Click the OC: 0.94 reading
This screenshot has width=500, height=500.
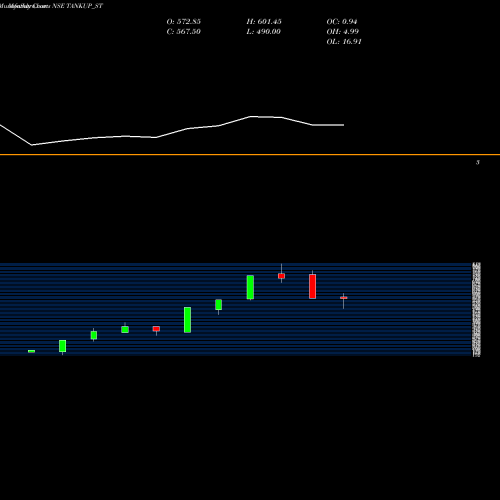(342, 22)
